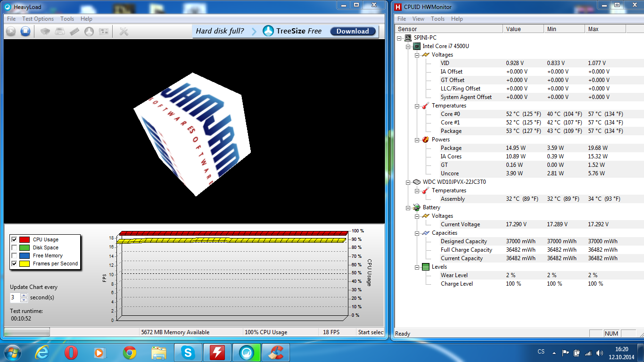Enable the Disk Space checkbox
This screenshot has height=362, width=644.
(14, 247)
